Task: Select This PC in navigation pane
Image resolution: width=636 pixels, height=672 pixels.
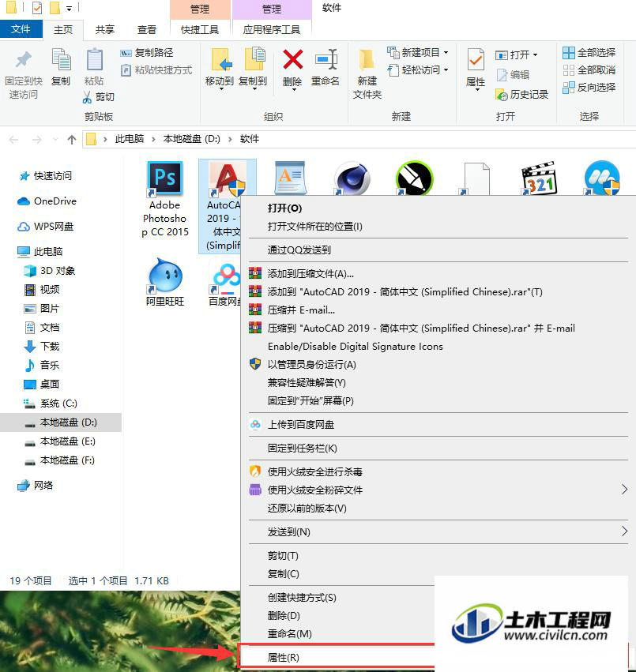Action: [40, 252]
